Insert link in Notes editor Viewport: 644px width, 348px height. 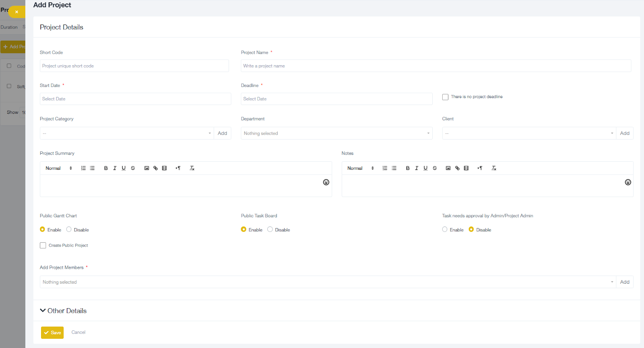tap(457, 168)
